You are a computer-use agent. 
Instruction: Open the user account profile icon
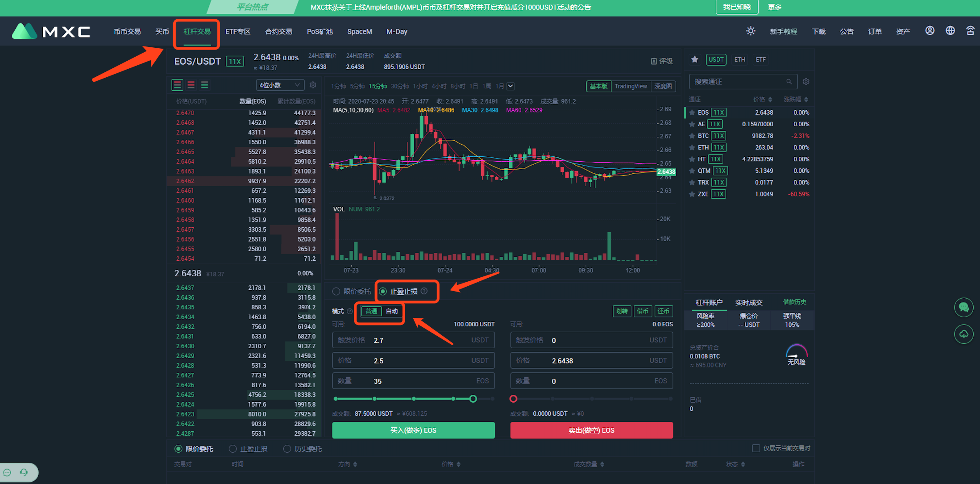[930, 31]
